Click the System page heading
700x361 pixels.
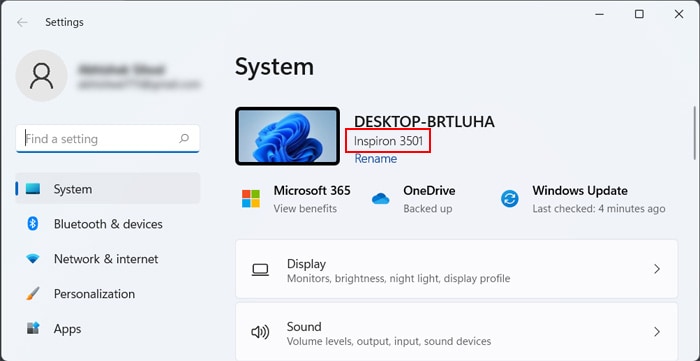point(274,67)
